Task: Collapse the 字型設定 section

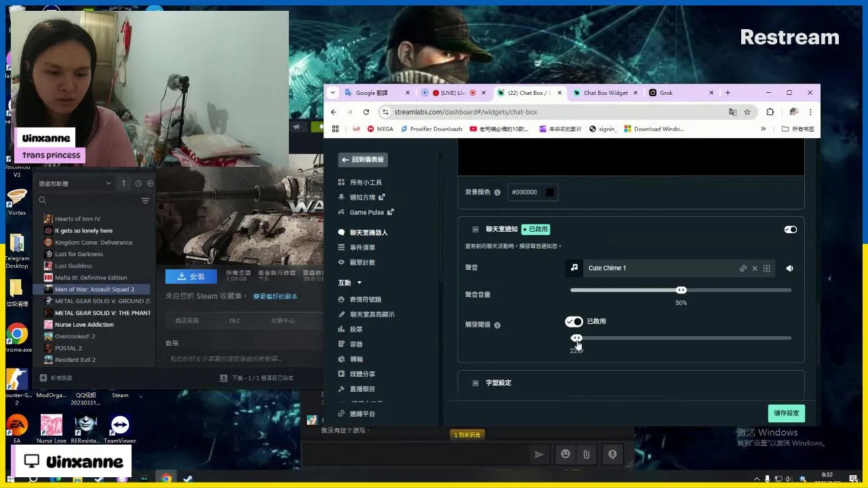Action: click(x=475, y=383)
